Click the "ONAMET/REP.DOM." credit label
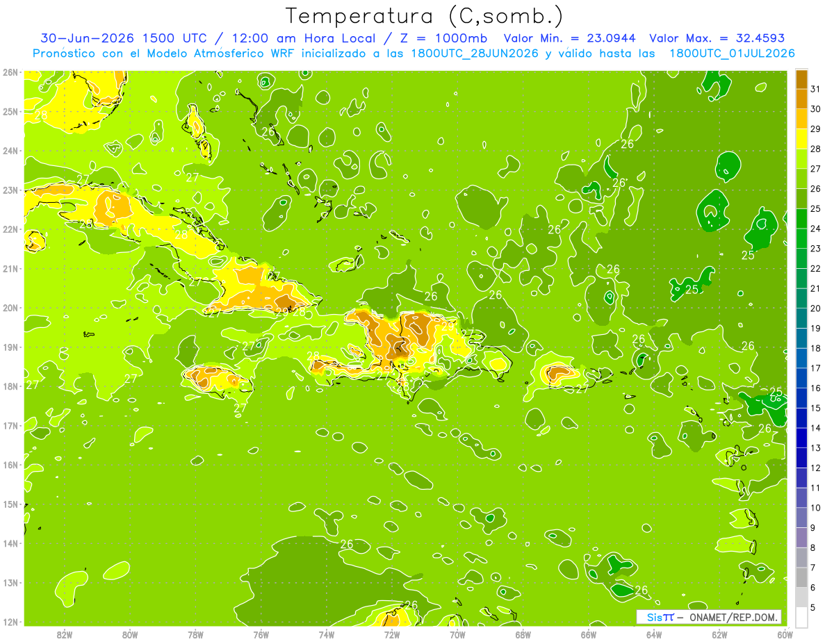Image resolution: width=834 pixels, height=644 pixels. point(734,617)
